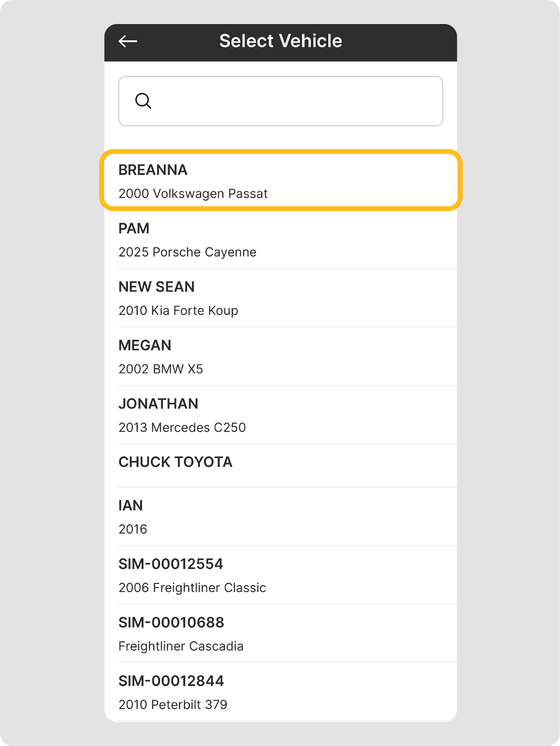This screenshot has width=560, height=746.
Task: Choose 2000 Volkswagen Passat subtitle
Action: tap(193, 193)
